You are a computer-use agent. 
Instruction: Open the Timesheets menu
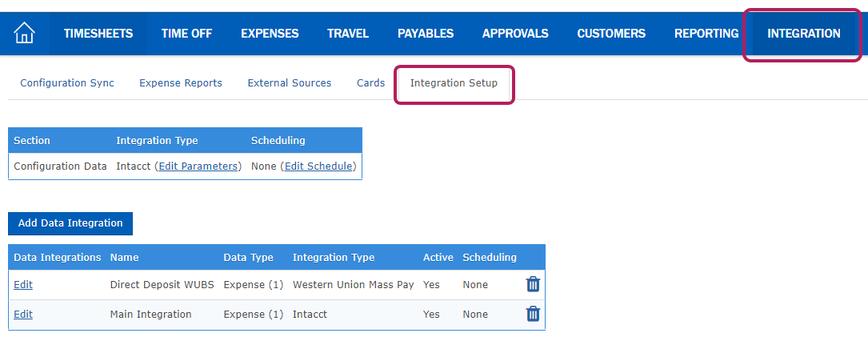coord(98,34)
